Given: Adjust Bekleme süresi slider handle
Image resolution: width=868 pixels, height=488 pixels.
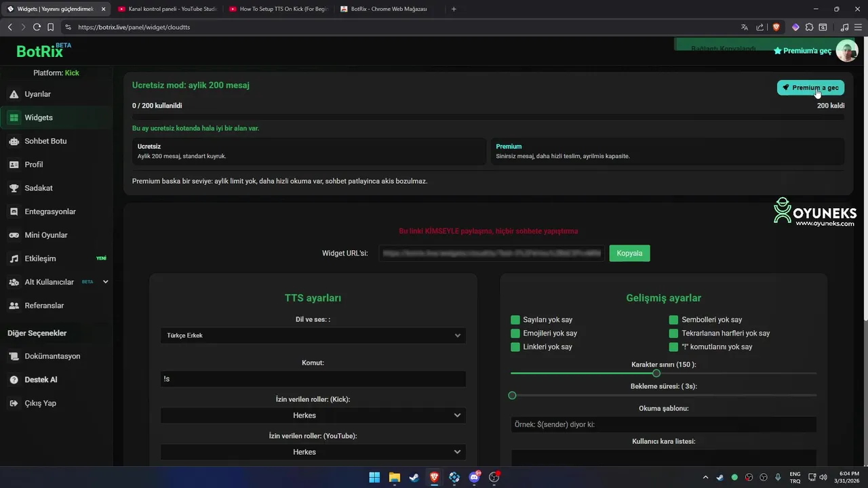Looking at the screenshot, I should [512, 395].
